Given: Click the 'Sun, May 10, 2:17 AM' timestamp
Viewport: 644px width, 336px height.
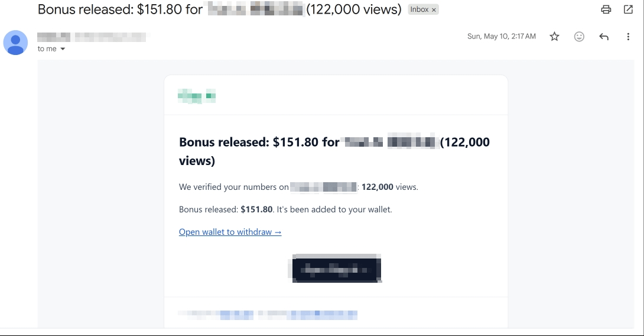Looking at the screenshot, I should coord(502,37).
